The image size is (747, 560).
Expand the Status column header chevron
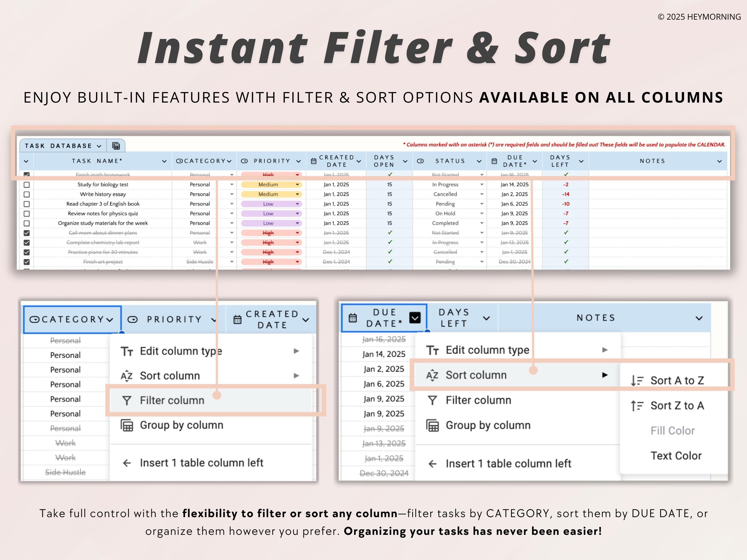coord(479,161)
